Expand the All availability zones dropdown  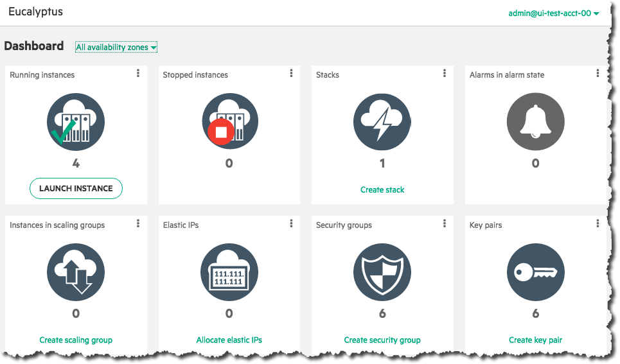(x=116, y=47)
